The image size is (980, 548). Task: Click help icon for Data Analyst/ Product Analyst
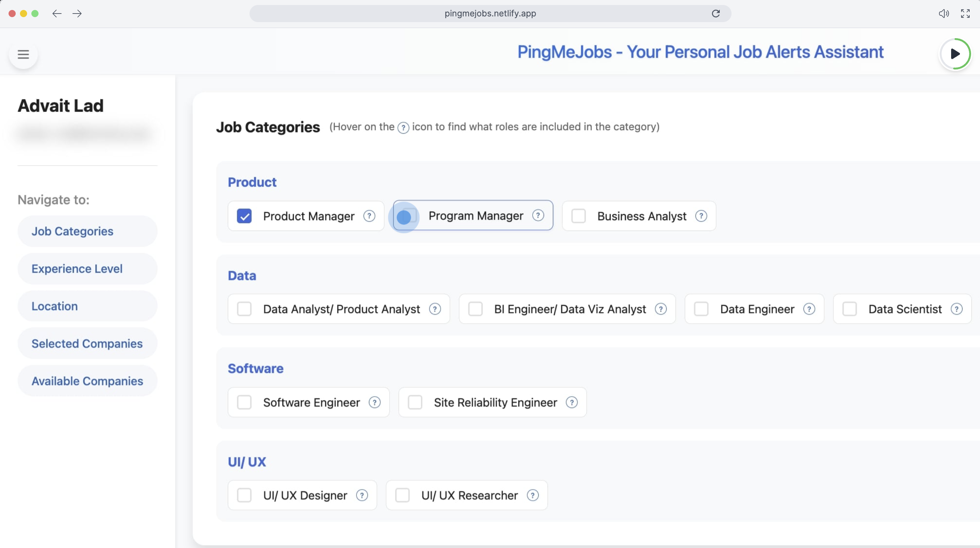coord(435,309)
